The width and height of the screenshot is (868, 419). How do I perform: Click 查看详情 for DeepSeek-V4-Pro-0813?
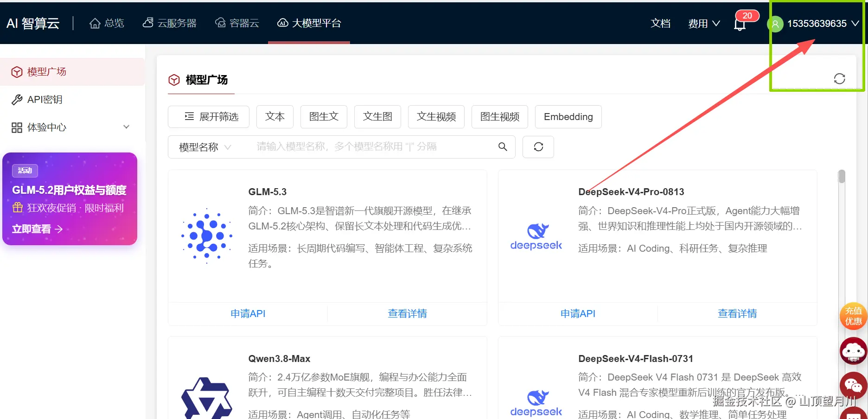click(x=738, y=314)
